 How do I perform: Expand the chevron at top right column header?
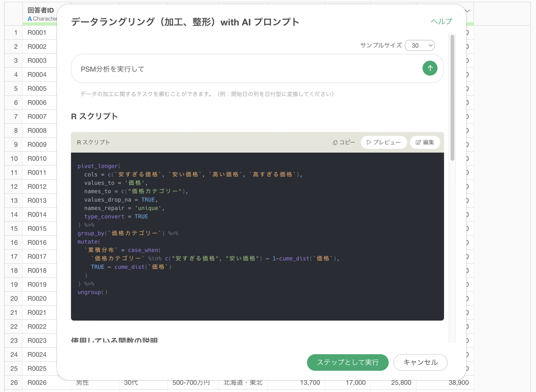point(467,11)
